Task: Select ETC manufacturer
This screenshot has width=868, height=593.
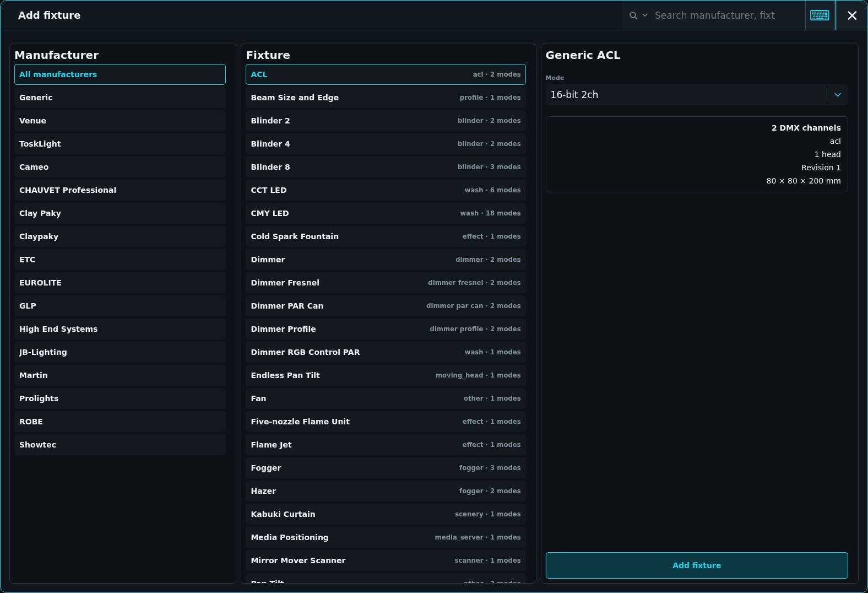Action: 120,260
